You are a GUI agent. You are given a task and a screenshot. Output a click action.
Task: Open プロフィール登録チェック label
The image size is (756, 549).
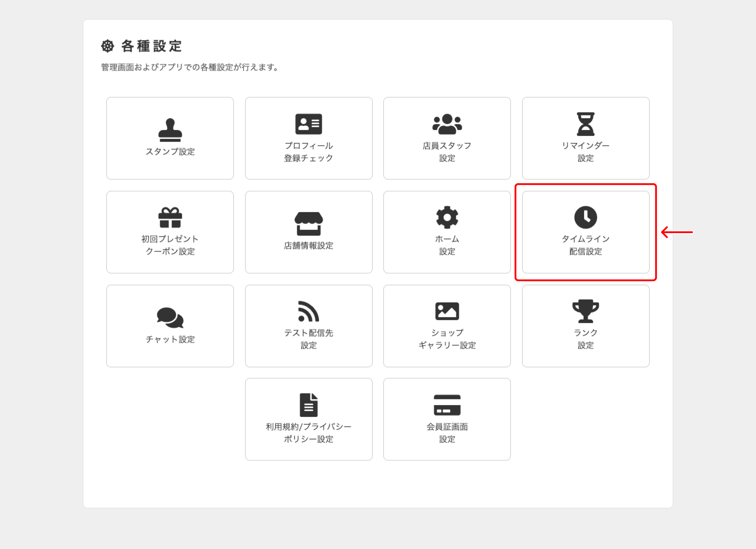tap(309, 152)
